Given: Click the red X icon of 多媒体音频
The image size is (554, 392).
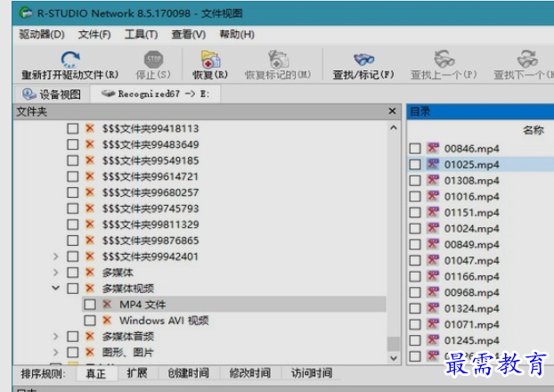Looking at the screenshot, I should (x=90, y=336).
